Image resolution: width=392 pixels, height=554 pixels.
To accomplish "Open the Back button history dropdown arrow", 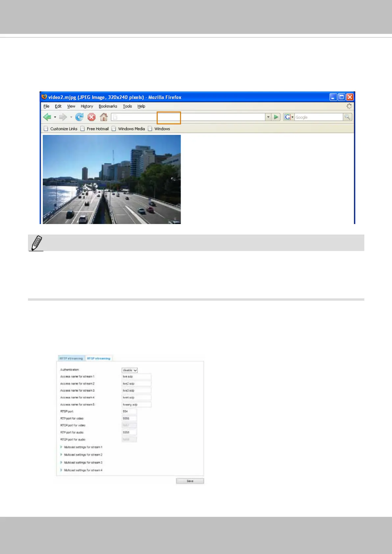I will (55, 117).
